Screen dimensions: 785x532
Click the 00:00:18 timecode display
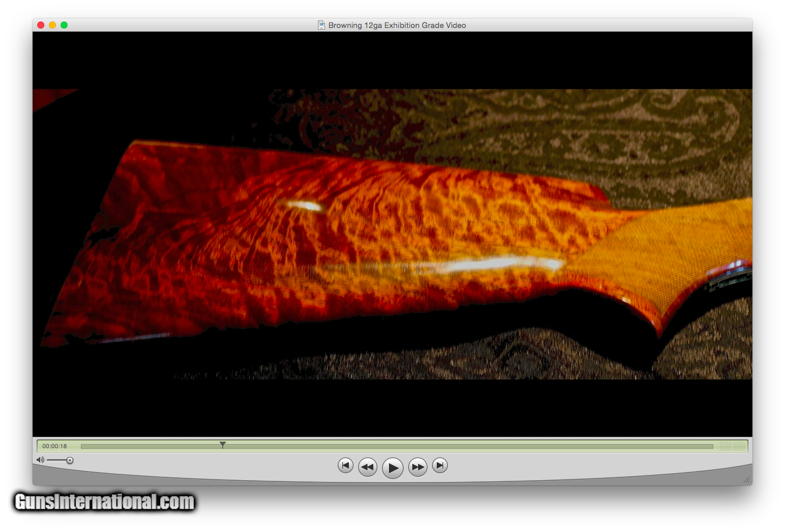pyautogui.click(x=55, y=446)
